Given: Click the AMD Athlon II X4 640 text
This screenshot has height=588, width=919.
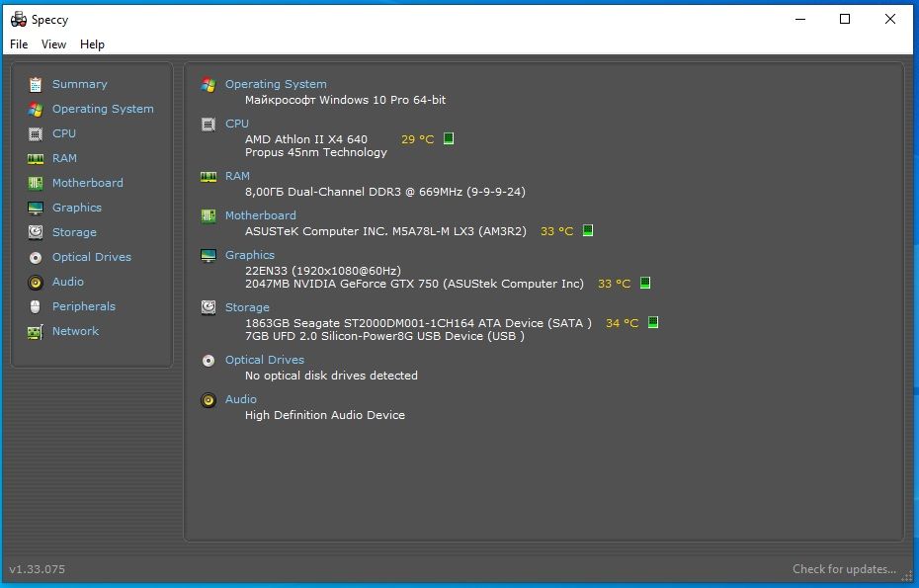Looking at the screenshot, I should [x=306, y=139].
